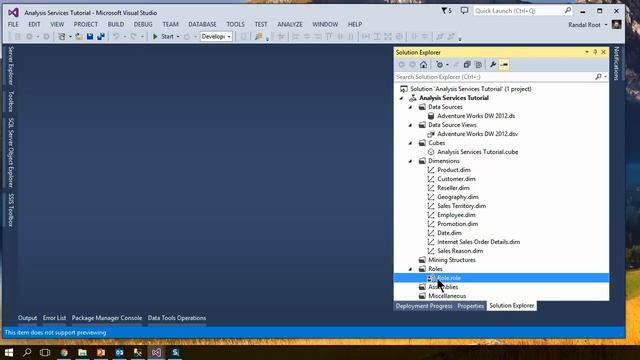Collapse the Dimensions folder
Screen dimensions: 640x360
[x=411, y=161]
